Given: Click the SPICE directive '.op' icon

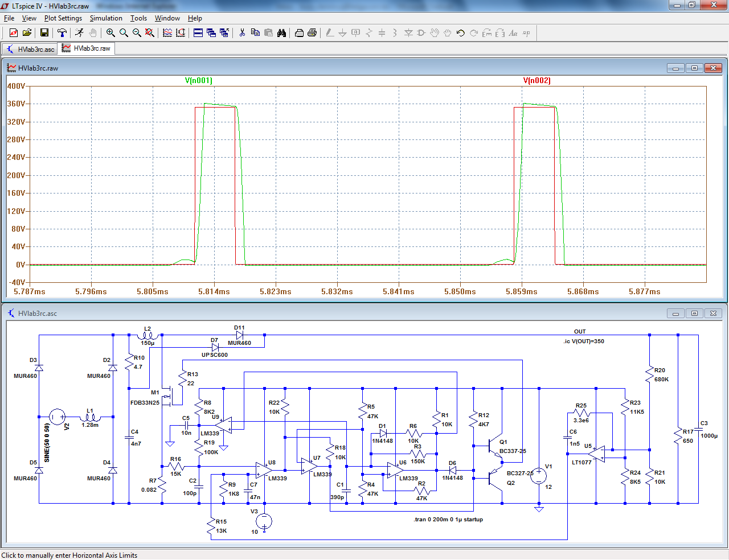Looking at the screenshot, I should (x=526, y=33).
